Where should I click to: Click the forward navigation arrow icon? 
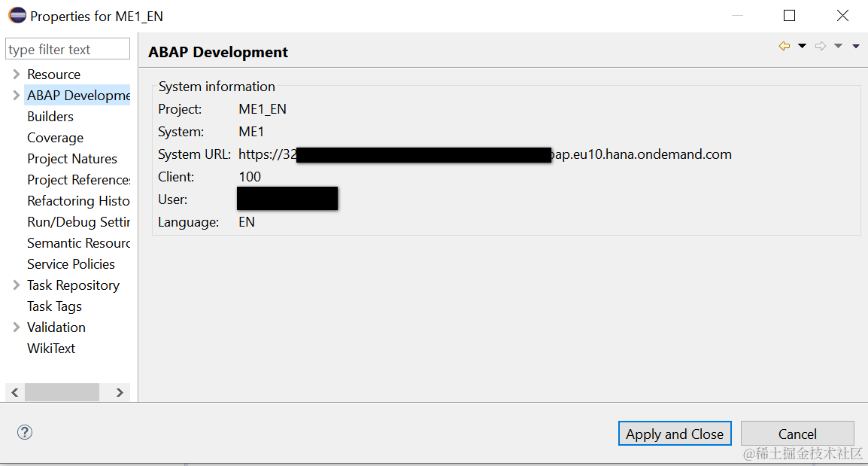click(x=821, y=46)
